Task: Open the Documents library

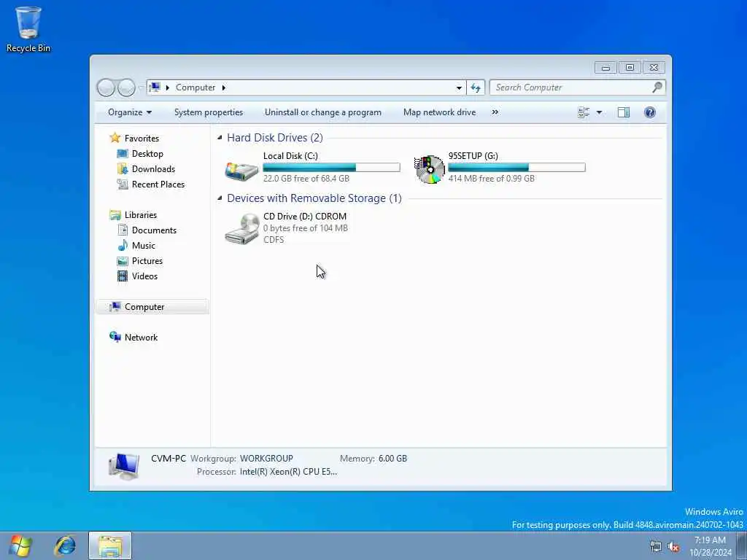Action: coord(154,230)
